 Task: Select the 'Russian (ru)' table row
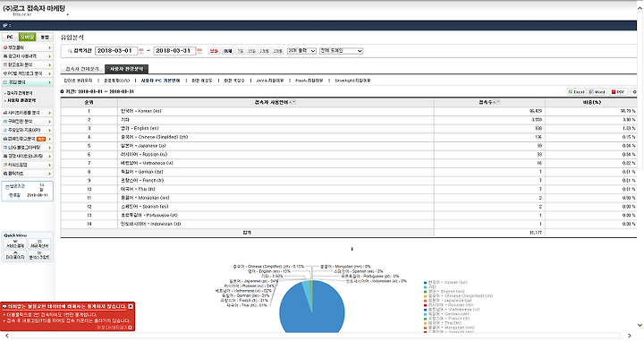pyautogui.click(x=348, y=155)
